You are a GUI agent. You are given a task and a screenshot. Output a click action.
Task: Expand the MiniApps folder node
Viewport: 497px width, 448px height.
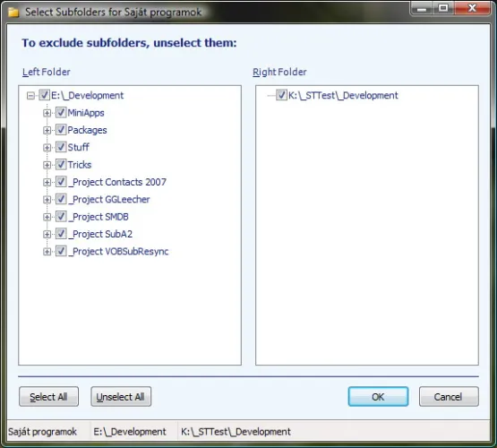[x=47, y=113]
